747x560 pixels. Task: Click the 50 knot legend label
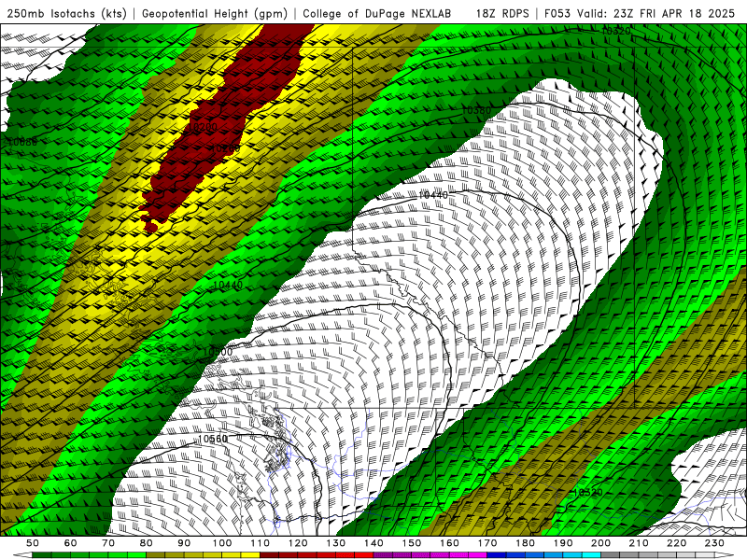(x=33, y=543)
